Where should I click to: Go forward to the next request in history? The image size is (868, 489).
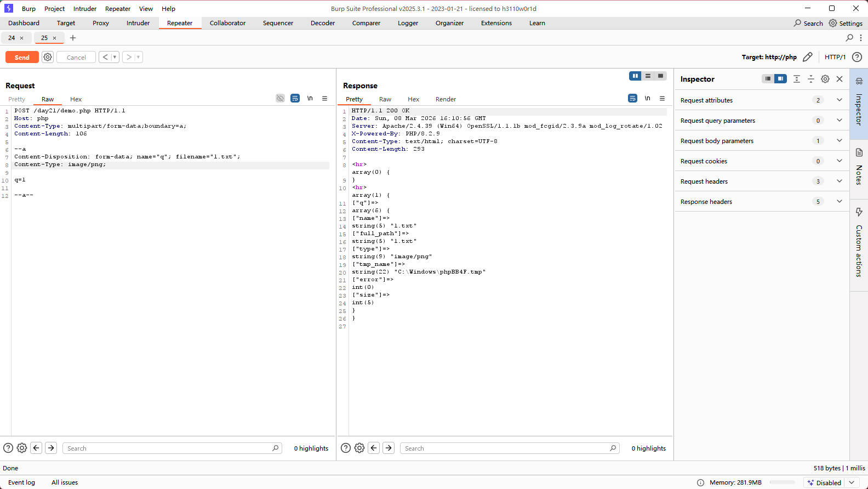129,57
